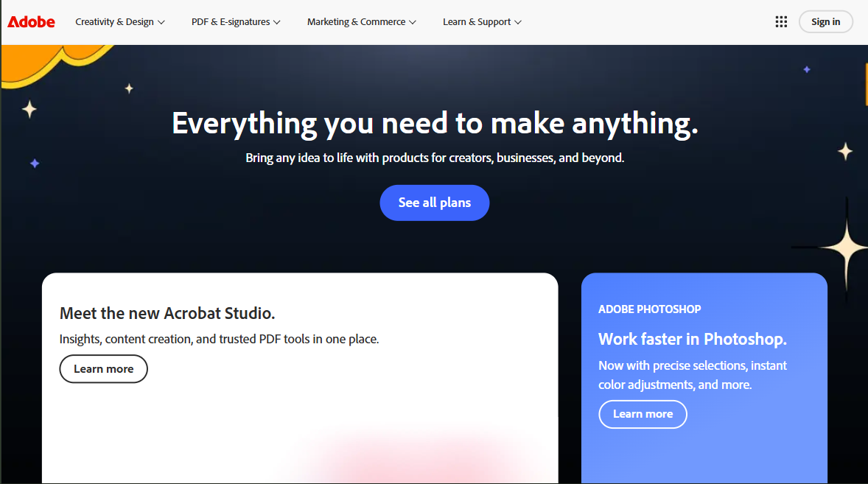
Task: Open the app switcher grid icon
Action: click(x=781, y=21)
